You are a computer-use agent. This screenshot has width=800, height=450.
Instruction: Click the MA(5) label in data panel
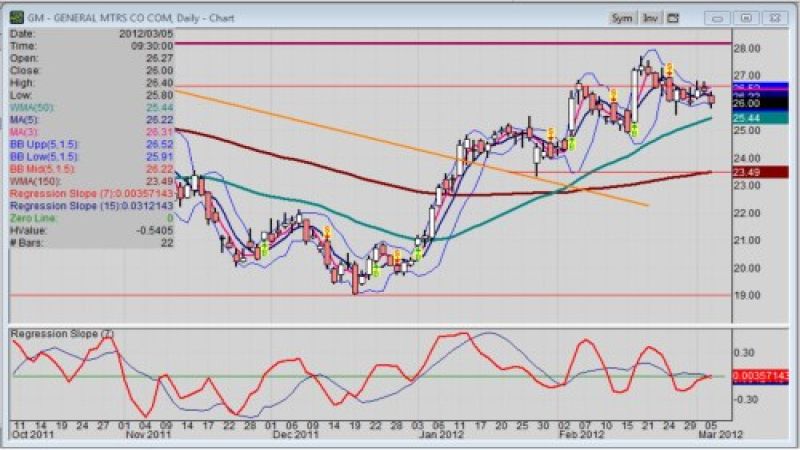pyautogui.click(x=24, y=120)
